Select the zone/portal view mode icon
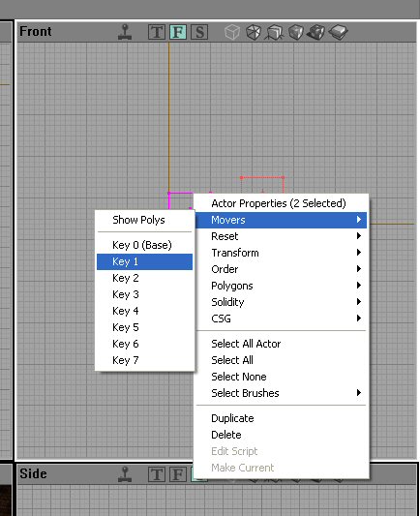The width and height of the screenshot is (420, 516). coord(254,32)
